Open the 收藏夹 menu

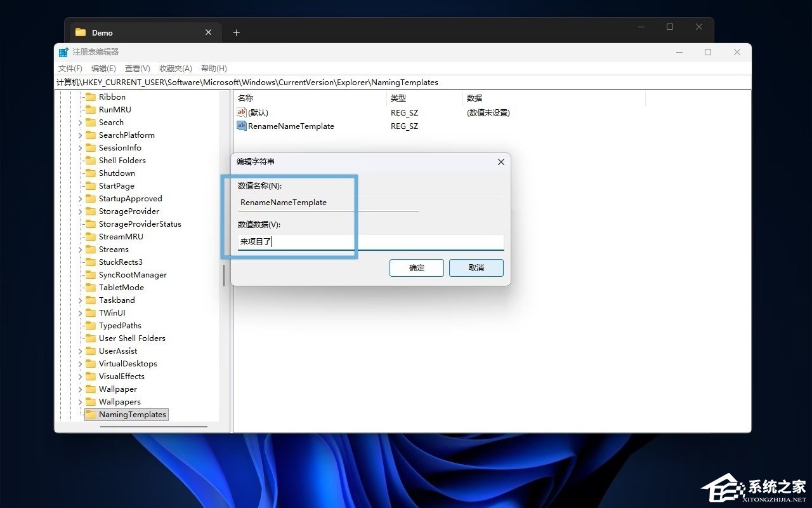(x=175, y=68)
